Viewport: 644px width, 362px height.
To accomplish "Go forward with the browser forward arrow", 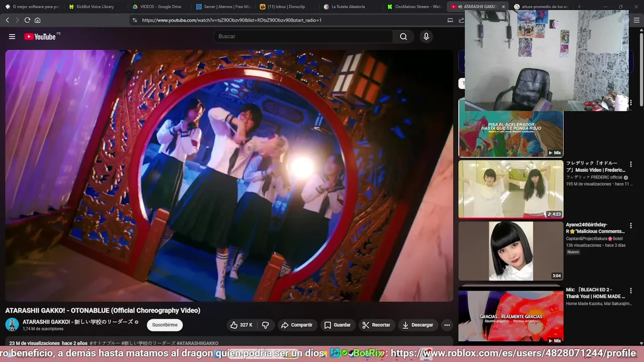I will pos(17,20).
